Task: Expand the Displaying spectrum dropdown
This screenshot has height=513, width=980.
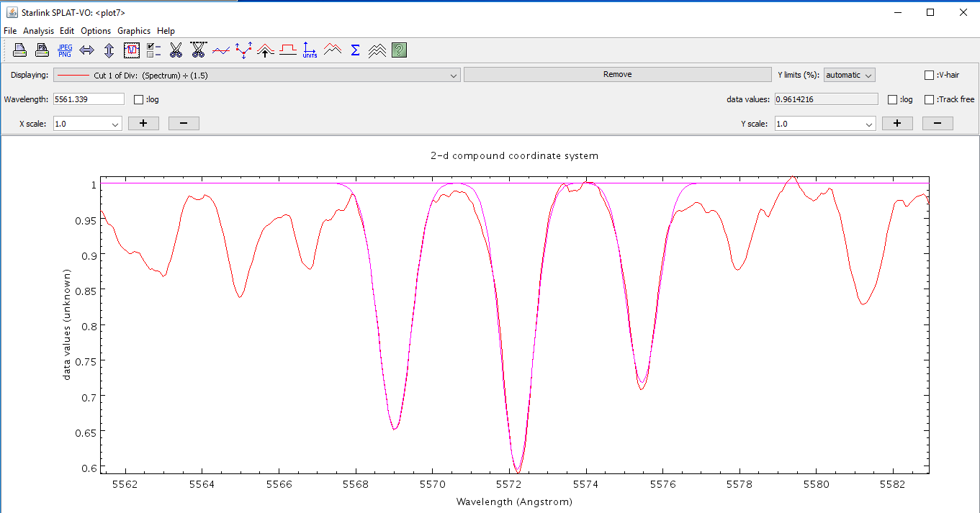Action: 454,75
